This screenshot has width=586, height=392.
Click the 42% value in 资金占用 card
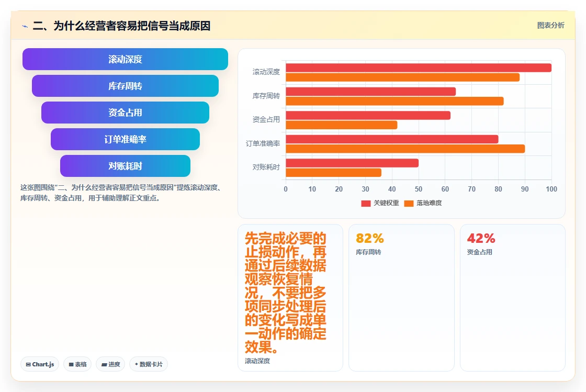point(481,238)
